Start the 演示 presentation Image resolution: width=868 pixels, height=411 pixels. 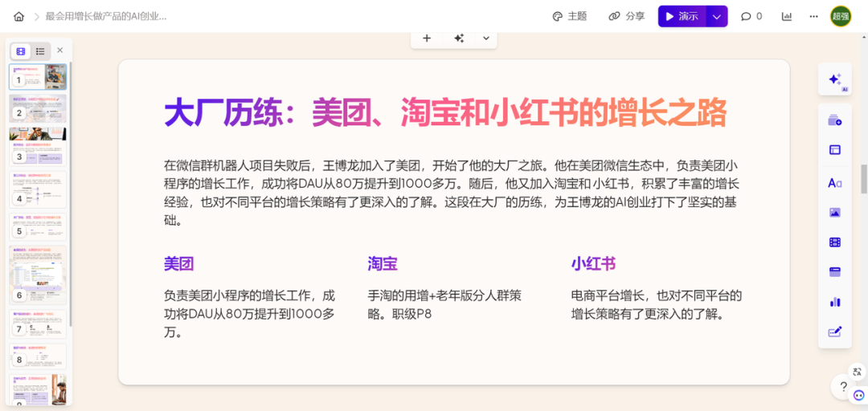click(682, 16)
